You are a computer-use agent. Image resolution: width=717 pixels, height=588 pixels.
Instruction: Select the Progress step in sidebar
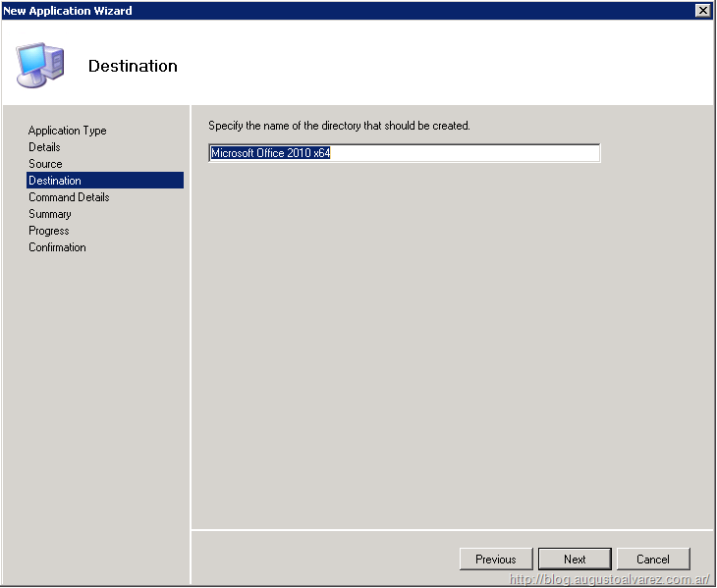coord(49,231)
